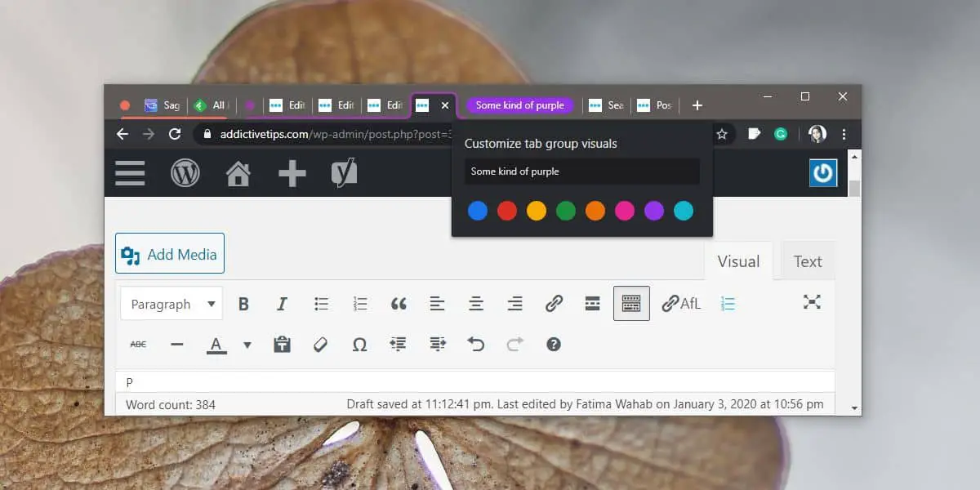980x490 pixels.
Task: Clear formatting with the eraser icon
Action: point(321,345)
